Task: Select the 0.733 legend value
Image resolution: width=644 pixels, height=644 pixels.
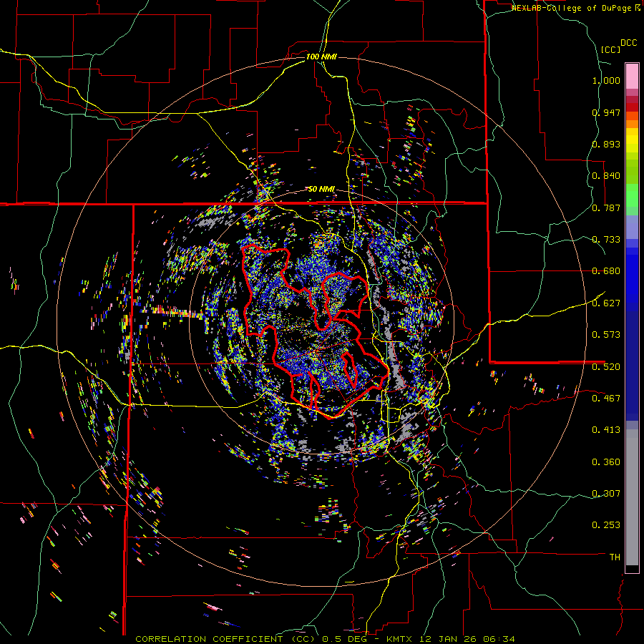Action: pos(606,240)
